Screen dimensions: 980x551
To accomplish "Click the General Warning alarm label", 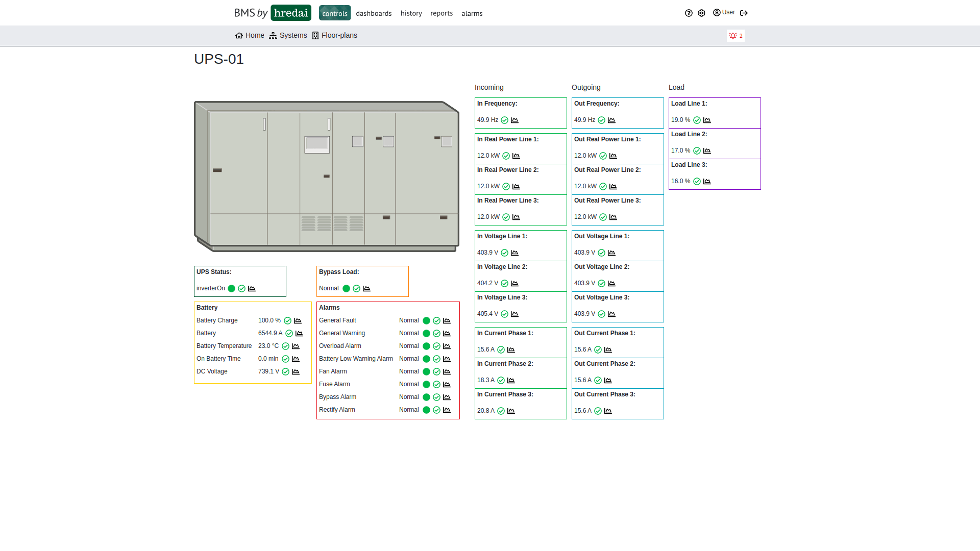I will [x=342, y=333].
